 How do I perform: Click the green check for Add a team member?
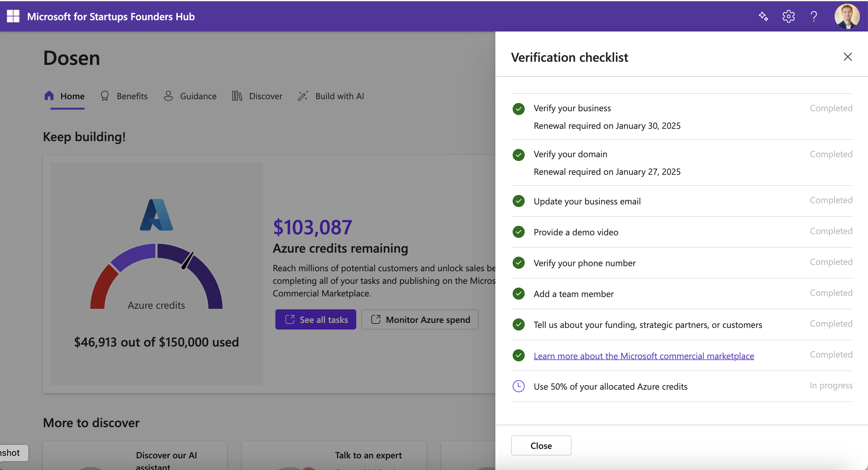point(518,294)
